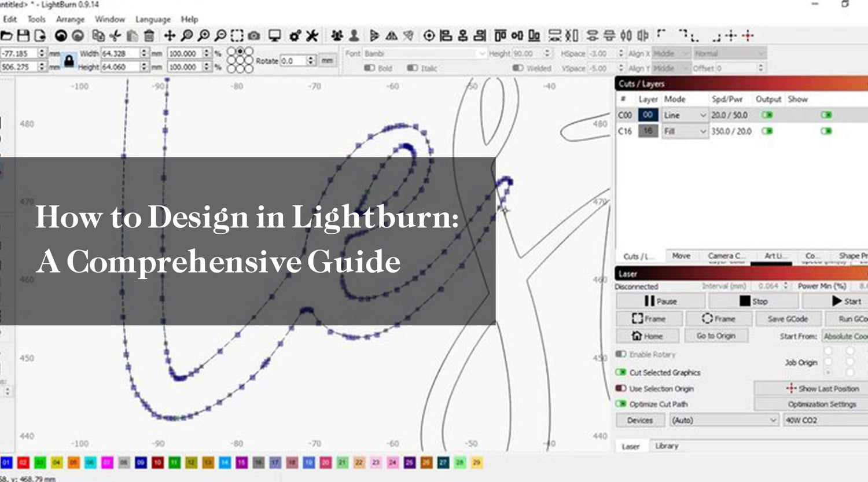Open the Edit menu
The image size is (868, 482).
pyautogui.click(x=10, y=19)
